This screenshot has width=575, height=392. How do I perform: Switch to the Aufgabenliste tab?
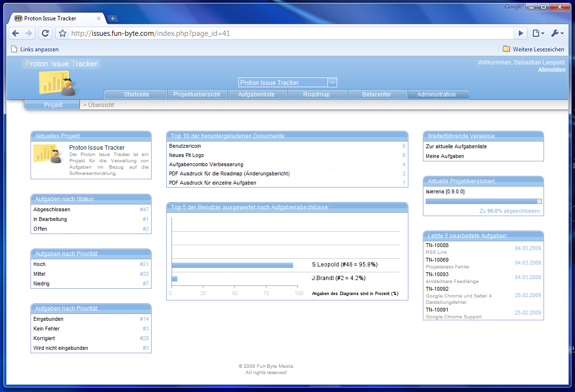point(256,94)
